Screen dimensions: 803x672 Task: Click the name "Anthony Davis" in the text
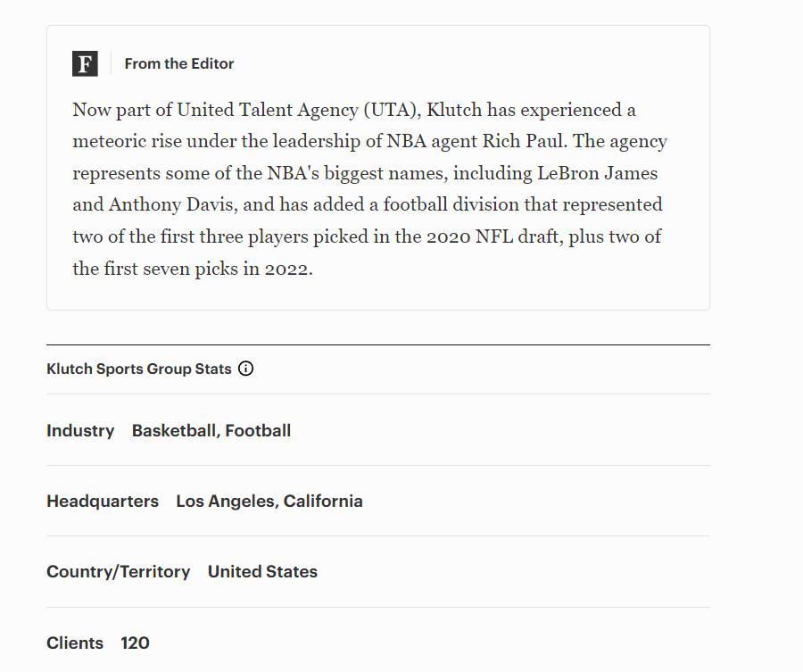[172, 204]
